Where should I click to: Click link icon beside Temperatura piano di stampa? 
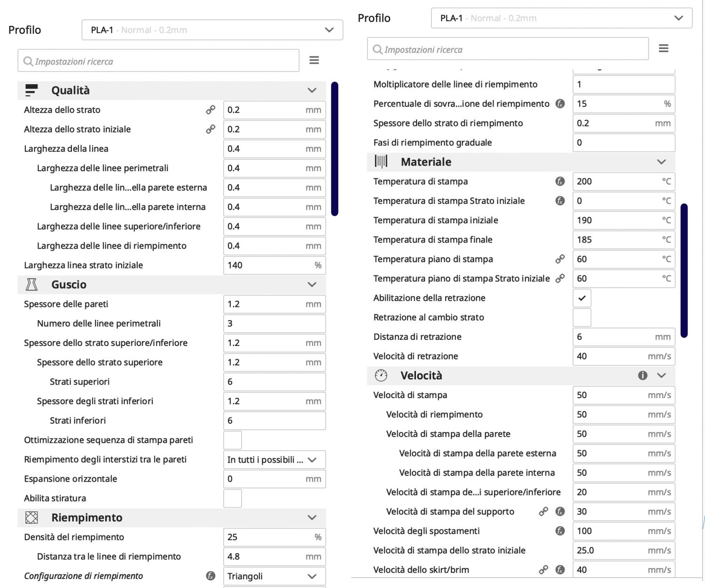[x=560, y=259]
